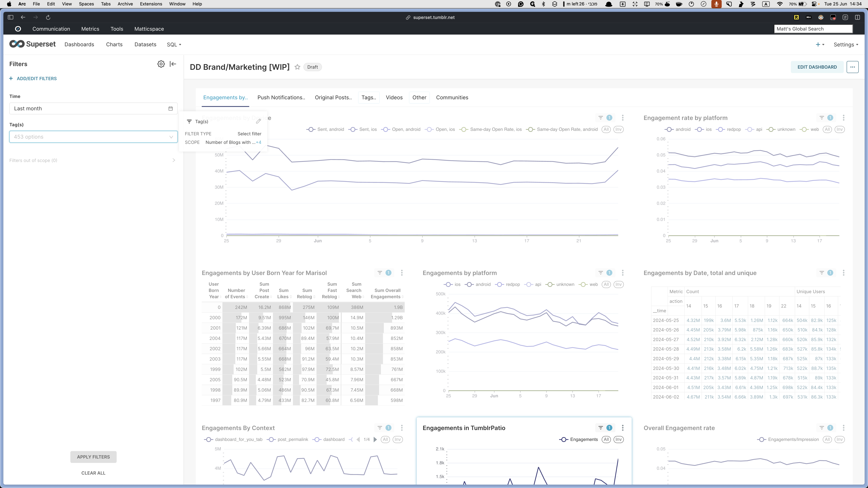This screenshot has height=488, width=868.
Task: Click APPLY FILTERS button
Action: tap(93, 457)
